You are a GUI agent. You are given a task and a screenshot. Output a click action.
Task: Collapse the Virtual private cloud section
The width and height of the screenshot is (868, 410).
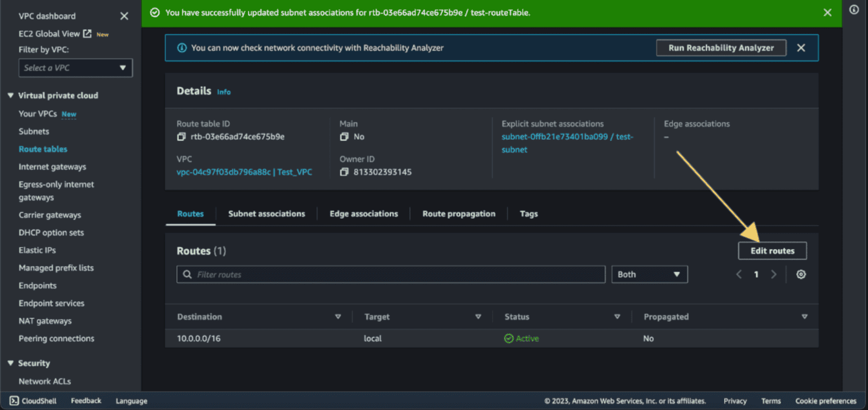(10, 95)
